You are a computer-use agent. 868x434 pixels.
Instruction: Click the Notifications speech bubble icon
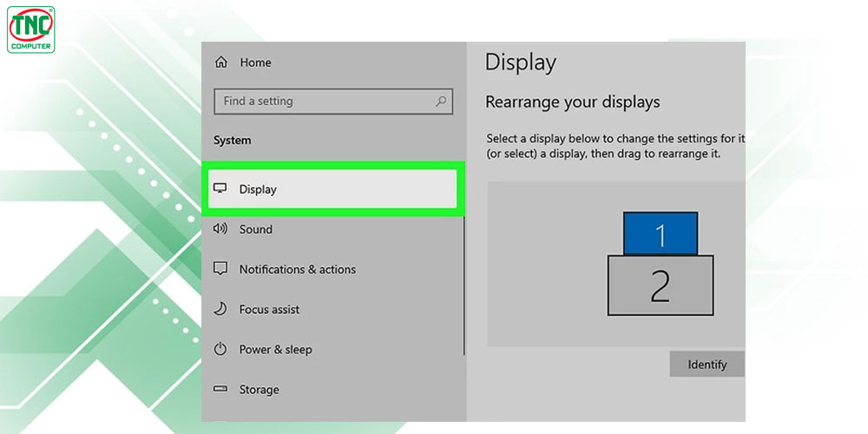tap(220, 269)
